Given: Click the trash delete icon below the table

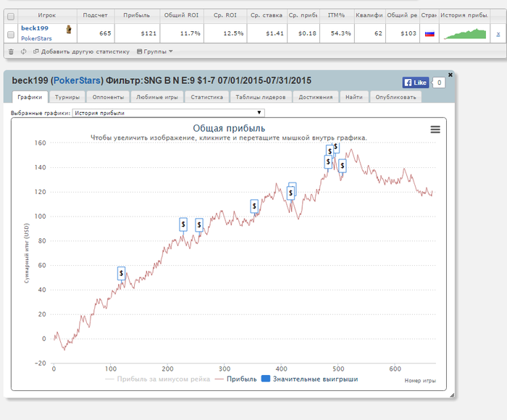Looking at the screenshot, I should click(x=11, y=51).
